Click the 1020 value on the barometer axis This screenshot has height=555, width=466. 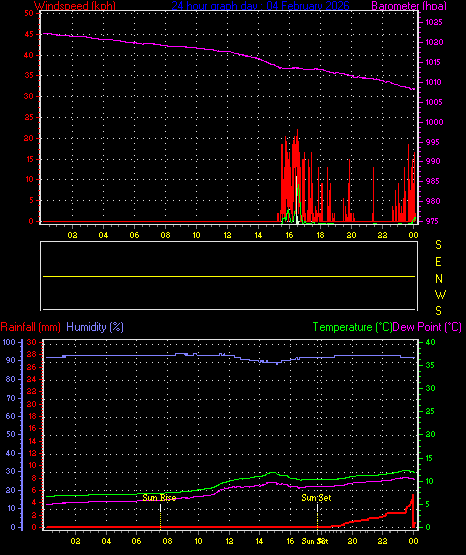pos(434,42)
